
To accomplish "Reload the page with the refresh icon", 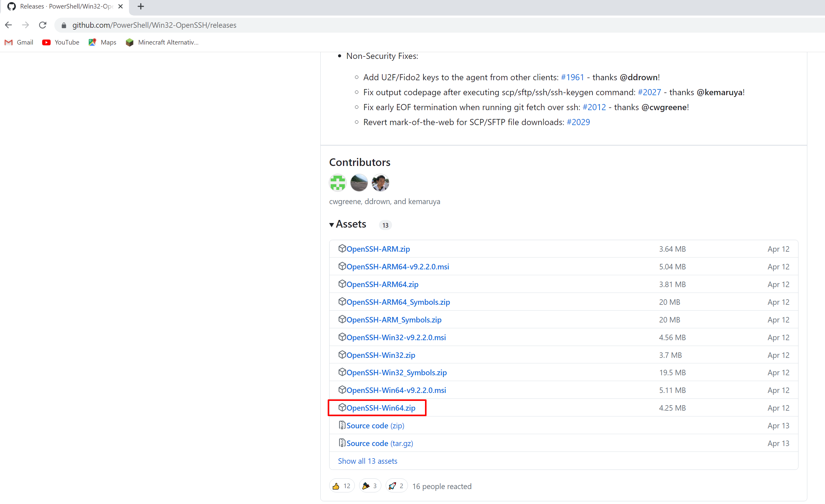I will [x=42, y=25].
